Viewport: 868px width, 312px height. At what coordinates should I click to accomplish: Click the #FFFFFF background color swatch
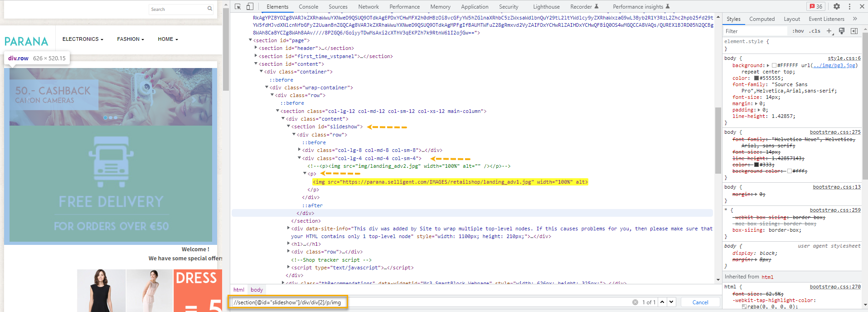pos(774,65)
